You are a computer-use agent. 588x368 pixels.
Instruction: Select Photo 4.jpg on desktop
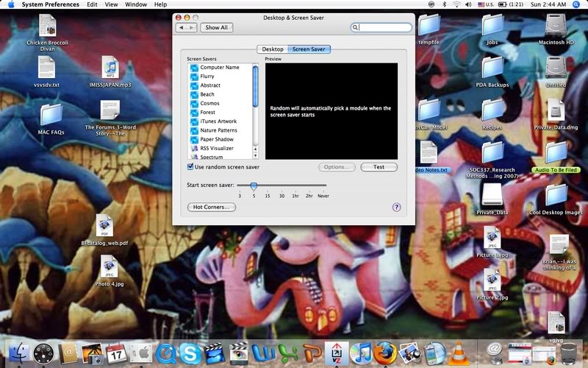point(109,271)
